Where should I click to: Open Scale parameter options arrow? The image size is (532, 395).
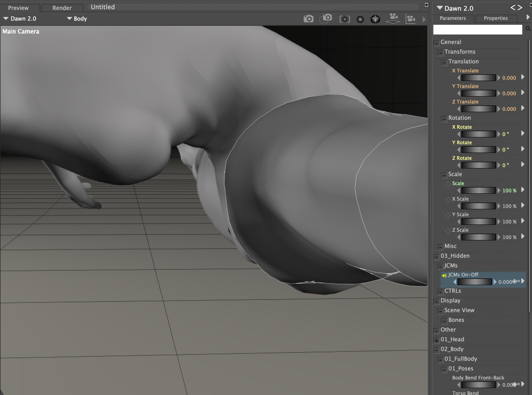tap(523, 190)
